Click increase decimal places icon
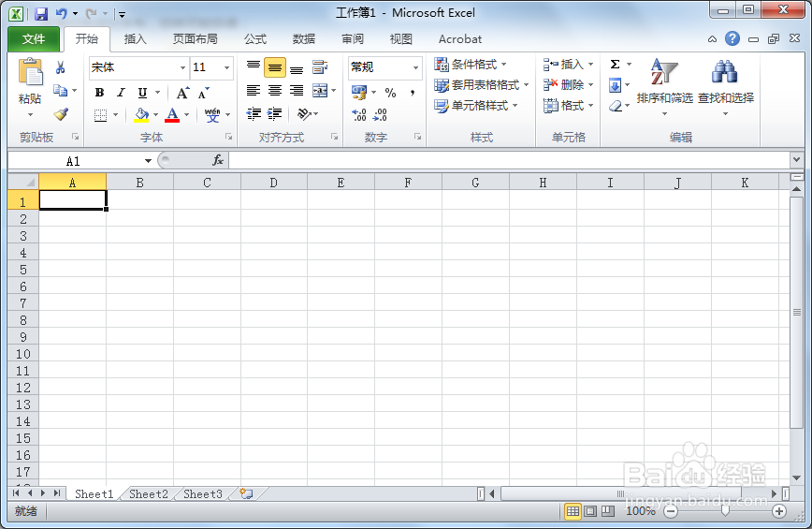Viewport: 812px width, 529px height. point(359,114)
